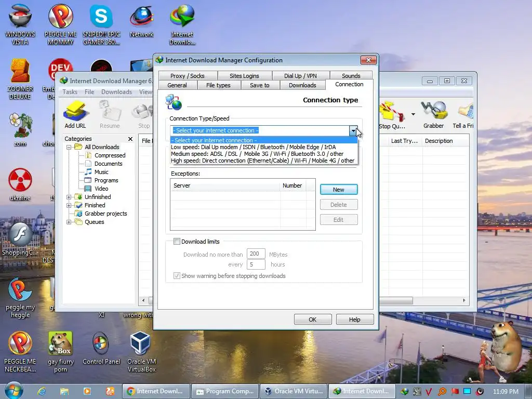Image resolution: width=532 pixels, height=399 pixels.
Task: Switch to the Sounds tab
Action: pyautogui.click(x=351, y=76)
